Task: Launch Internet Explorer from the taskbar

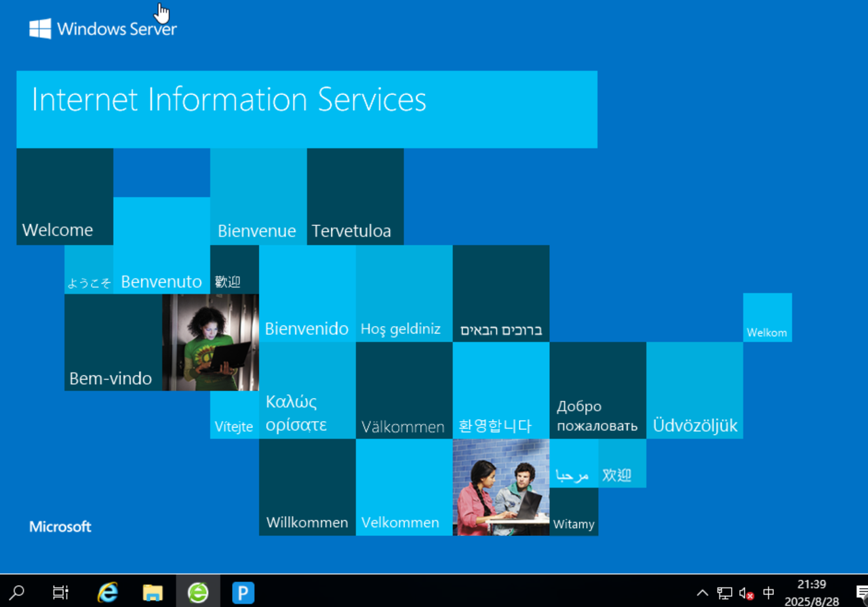Action: tap(107, 592)
